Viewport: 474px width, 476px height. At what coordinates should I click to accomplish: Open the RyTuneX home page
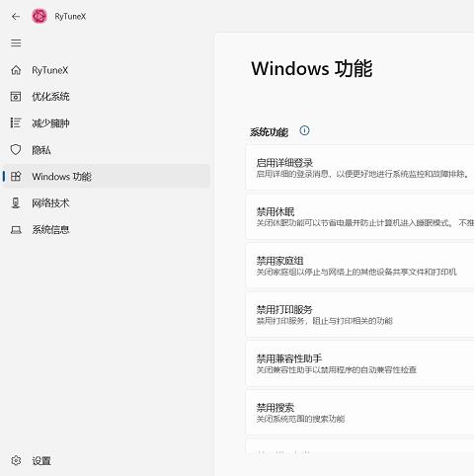pyautogui.click(x=106, y=70)
